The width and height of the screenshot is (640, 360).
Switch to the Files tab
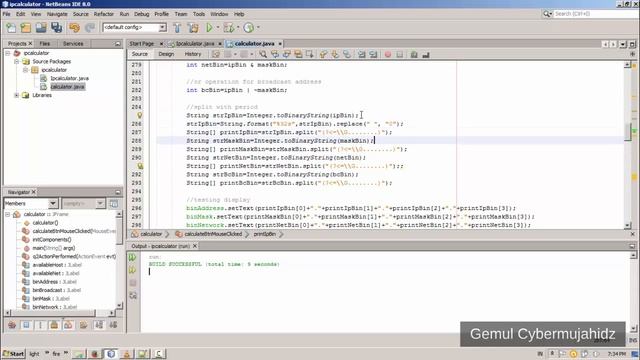45,43
